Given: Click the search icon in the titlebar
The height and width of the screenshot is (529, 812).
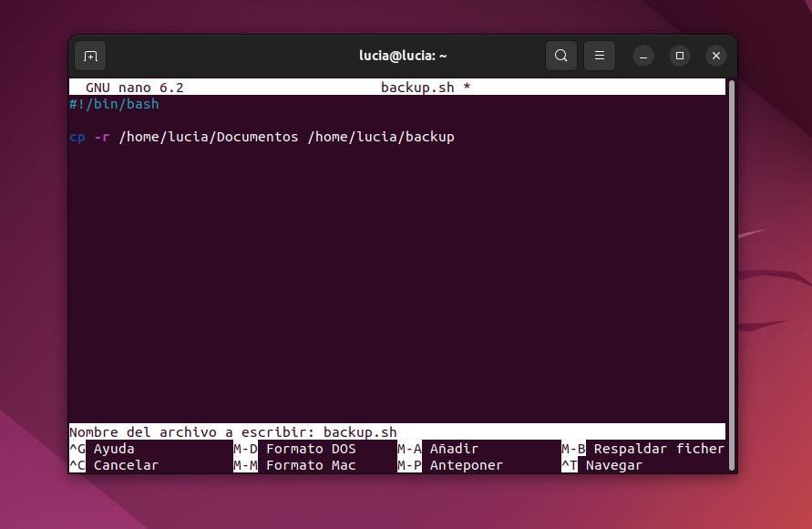Looking at the screenshot, I should click(561, 56).
